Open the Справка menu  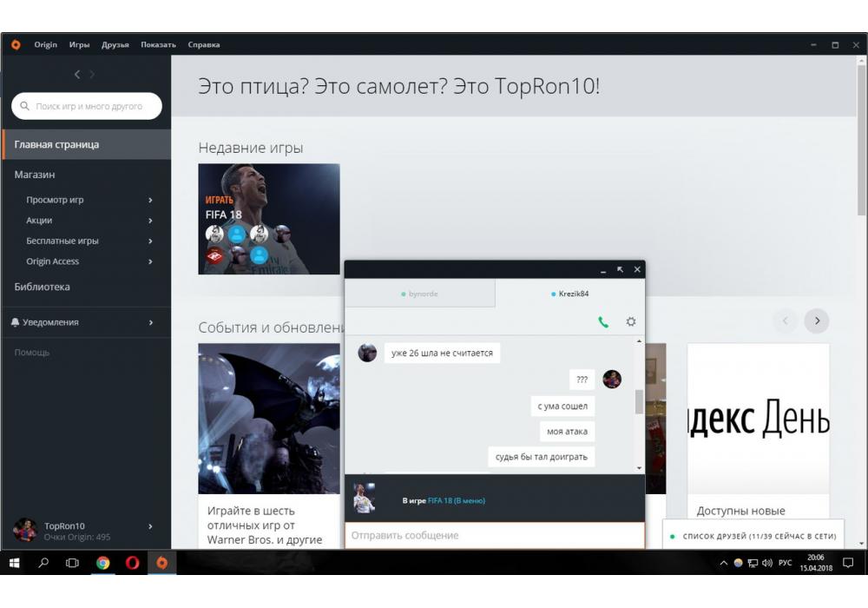[x=204, y=45]
